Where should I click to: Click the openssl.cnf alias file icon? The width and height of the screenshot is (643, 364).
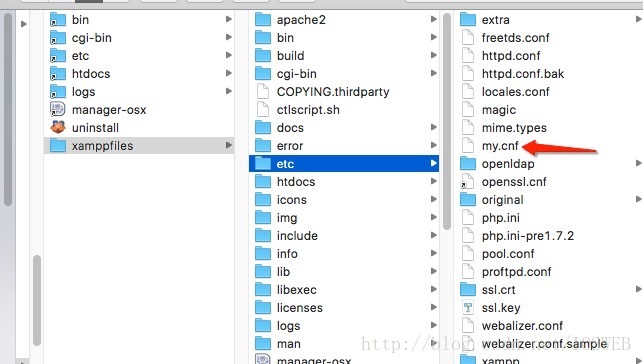coord(468,182)
